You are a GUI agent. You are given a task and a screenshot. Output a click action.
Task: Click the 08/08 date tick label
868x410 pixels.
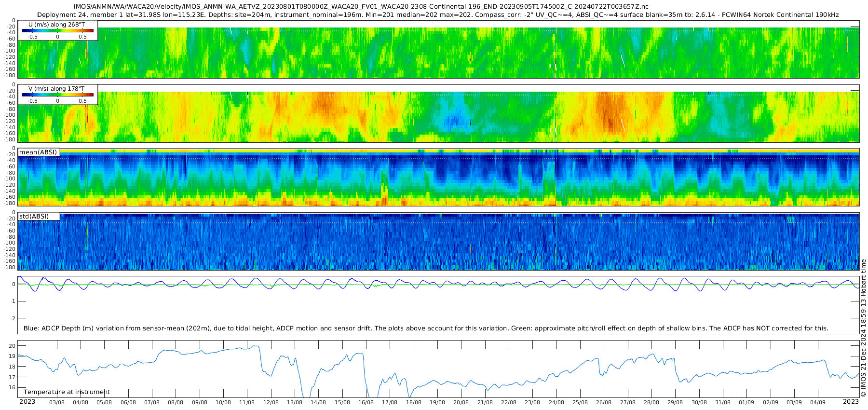click(176, 403)
